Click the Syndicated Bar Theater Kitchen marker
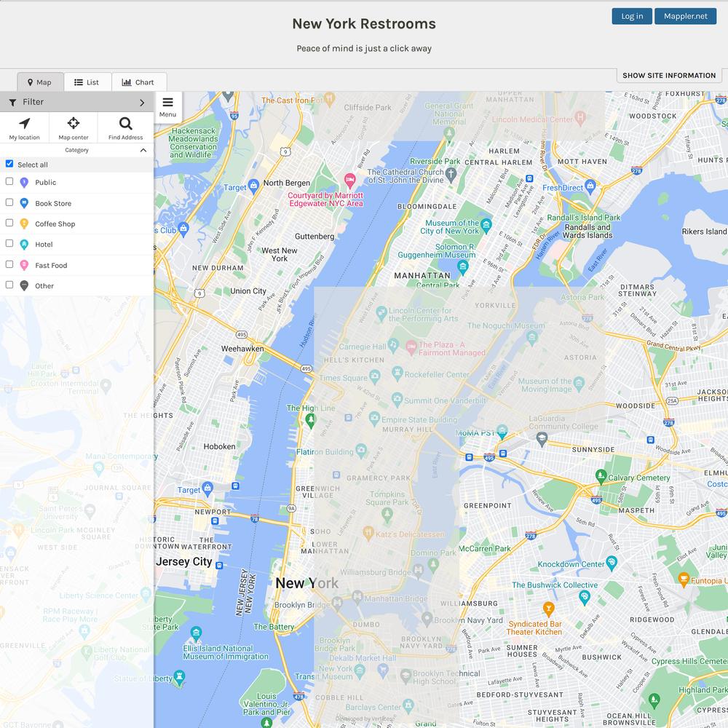 click(548, 609)
